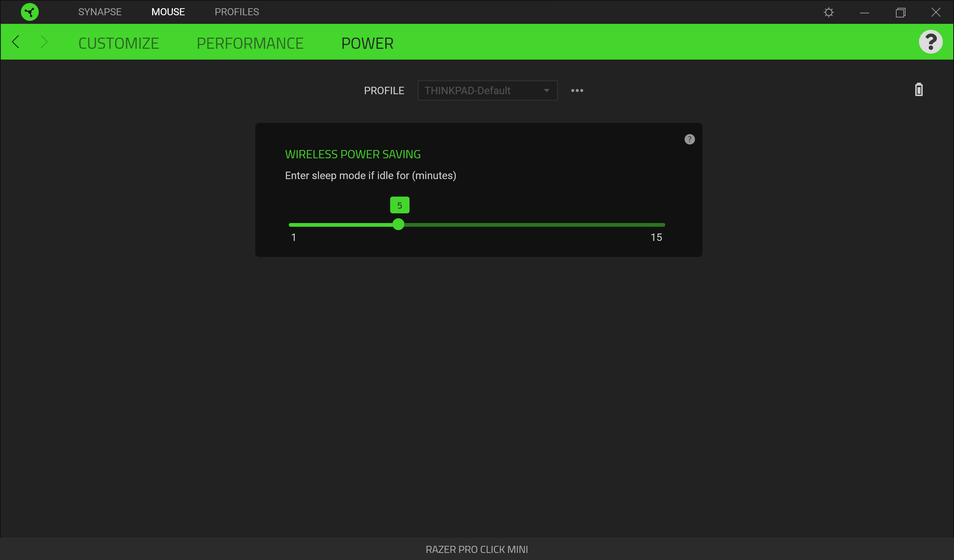Click the Wireless Power Saving help icon
This screenshot has width=954, height=560.
pos(689,139)
